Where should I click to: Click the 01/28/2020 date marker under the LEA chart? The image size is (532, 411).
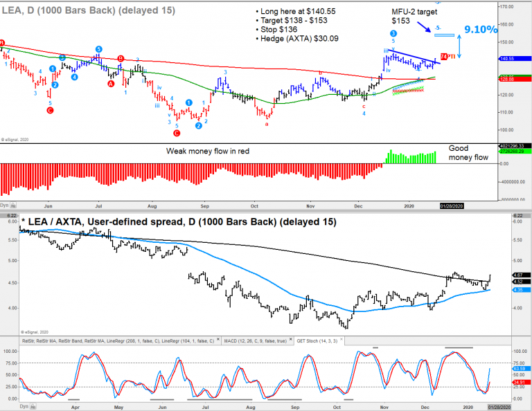point(452,206)
